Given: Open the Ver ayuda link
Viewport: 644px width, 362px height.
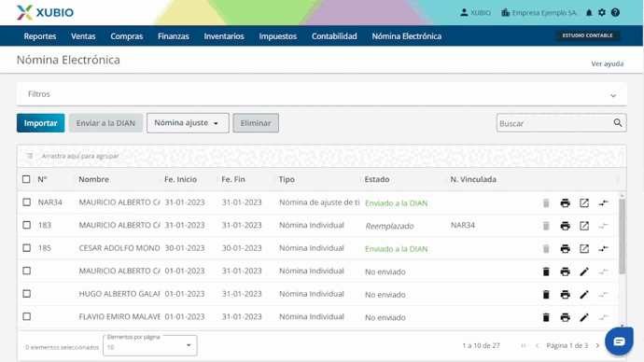Looking at the screenshot, I should (x=607, y=63).
